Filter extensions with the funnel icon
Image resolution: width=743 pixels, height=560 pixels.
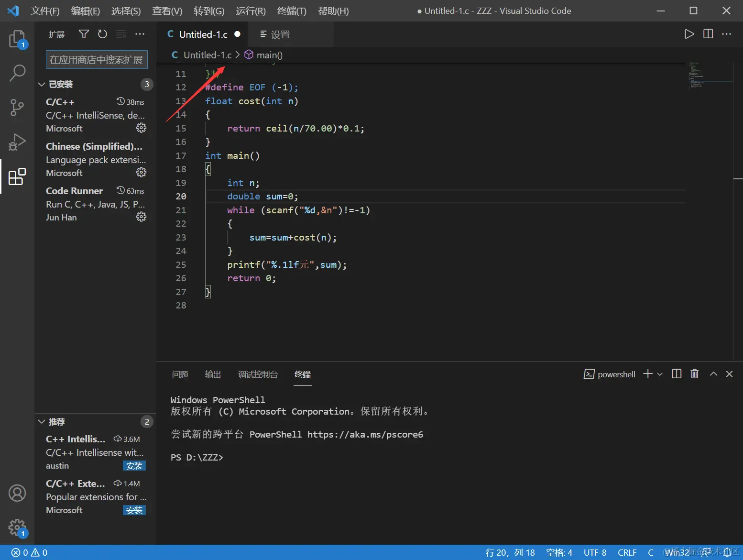click(x=84, y=34)
